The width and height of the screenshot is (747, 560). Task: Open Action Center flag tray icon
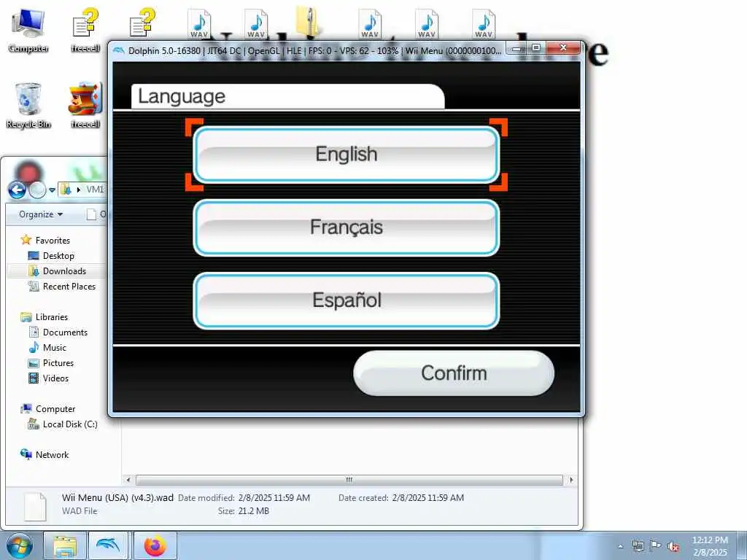[x=656, y=545]
